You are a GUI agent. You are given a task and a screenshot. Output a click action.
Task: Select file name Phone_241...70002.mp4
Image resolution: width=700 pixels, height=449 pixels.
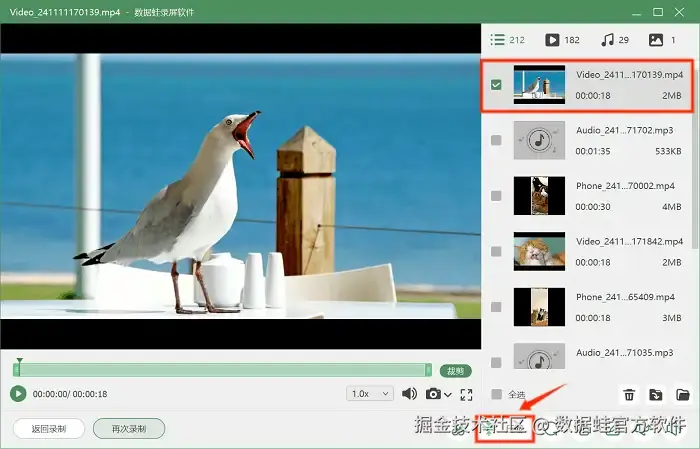625,186
